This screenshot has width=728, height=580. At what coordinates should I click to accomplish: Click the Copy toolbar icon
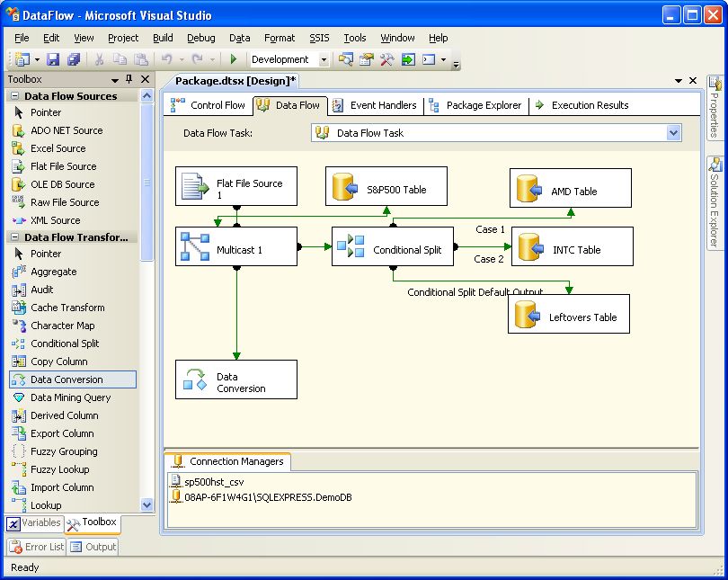pos(120,59)
